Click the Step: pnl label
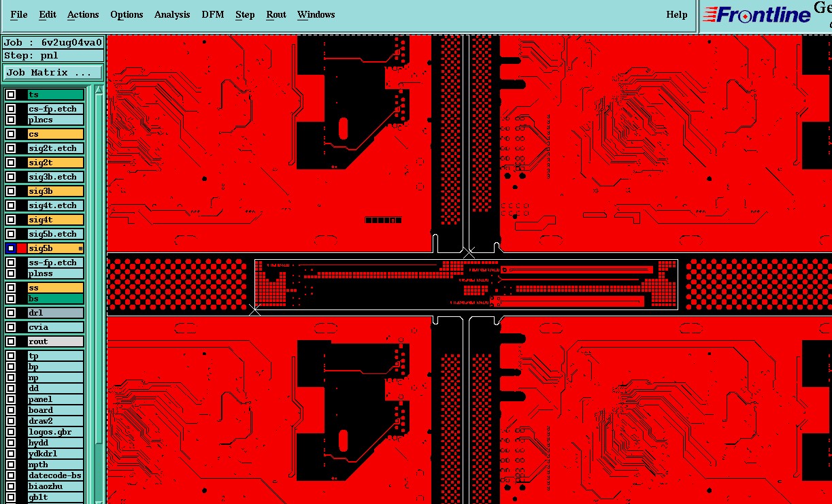832x504 pixels. pos(53,55)
